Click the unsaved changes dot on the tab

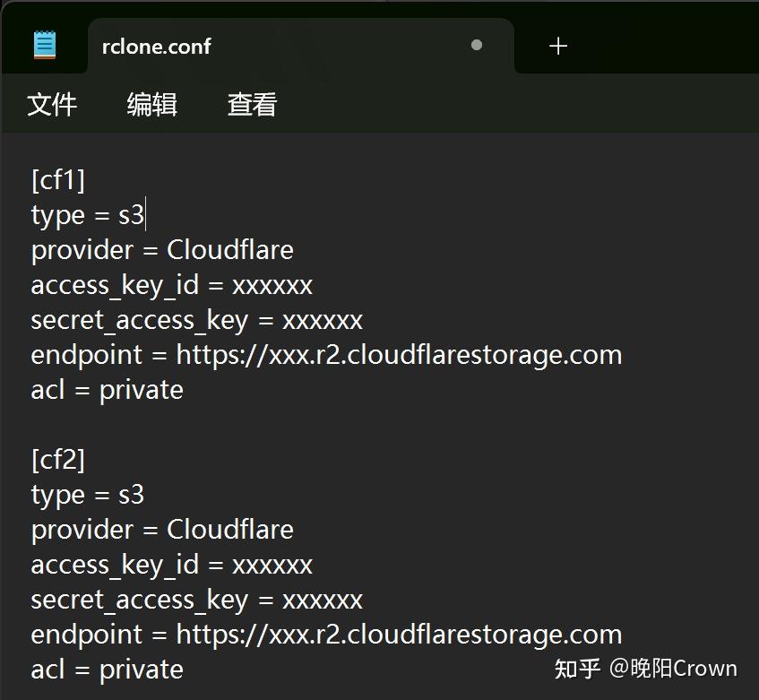point(476,46)
